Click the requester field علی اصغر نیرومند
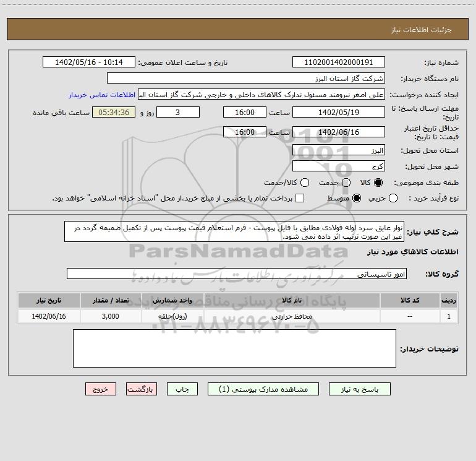Screen dimensions: 476x461 point(261,95)
